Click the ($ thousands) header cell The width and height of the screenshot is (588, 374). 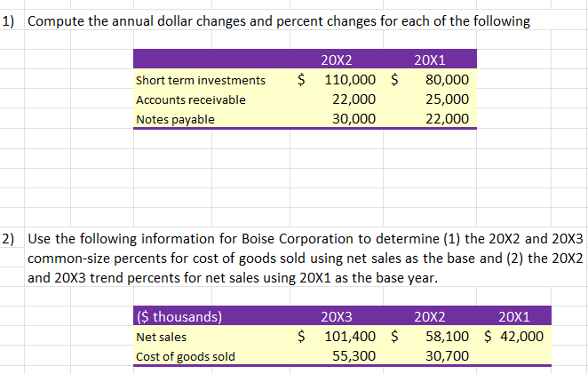point(178,318)
